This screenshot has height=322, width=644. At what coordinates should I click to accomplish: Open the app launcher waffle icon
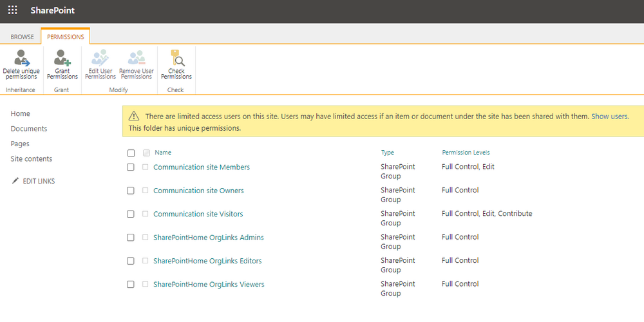[13, 10]
